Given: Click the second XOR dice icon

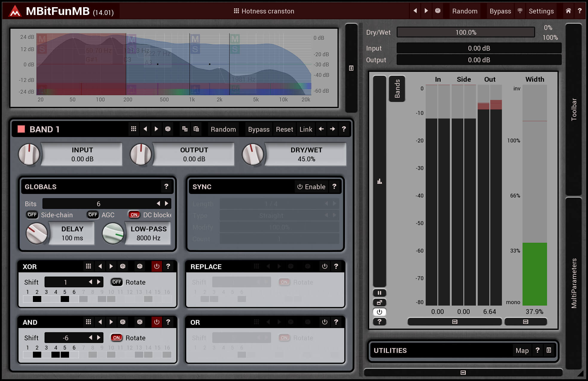Looking at the screenshot, I should click(x=140, y=266).
